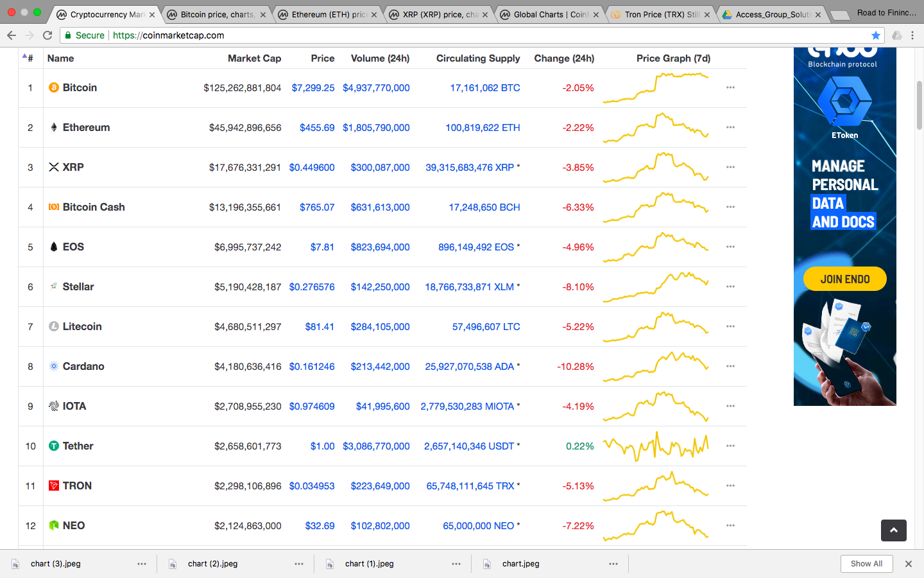
Task: Click the Name column header
Action: click(x=60, y=58)
